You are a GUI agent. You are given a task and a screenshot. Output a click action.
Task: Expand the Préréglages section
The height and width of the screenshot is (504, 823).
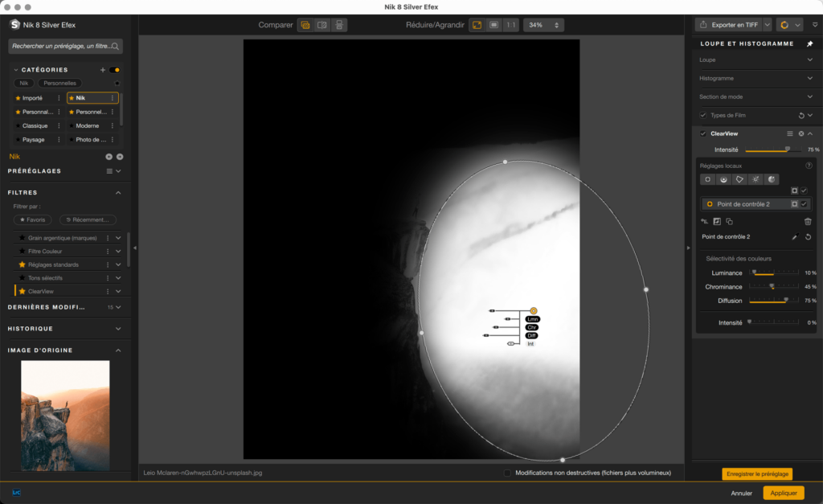119,171
